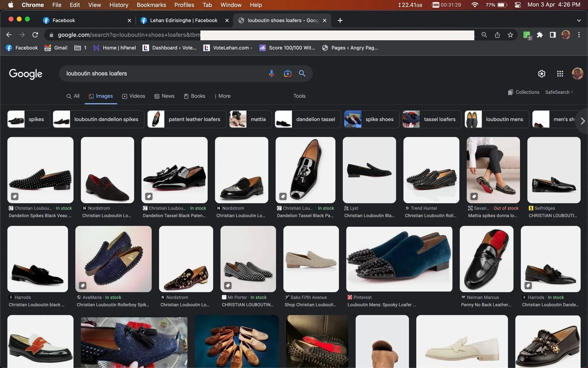This screenshot has height=368, width=588.
Task: Open the Apple menu
Action: pyautogui.click(x=11, y=5)
